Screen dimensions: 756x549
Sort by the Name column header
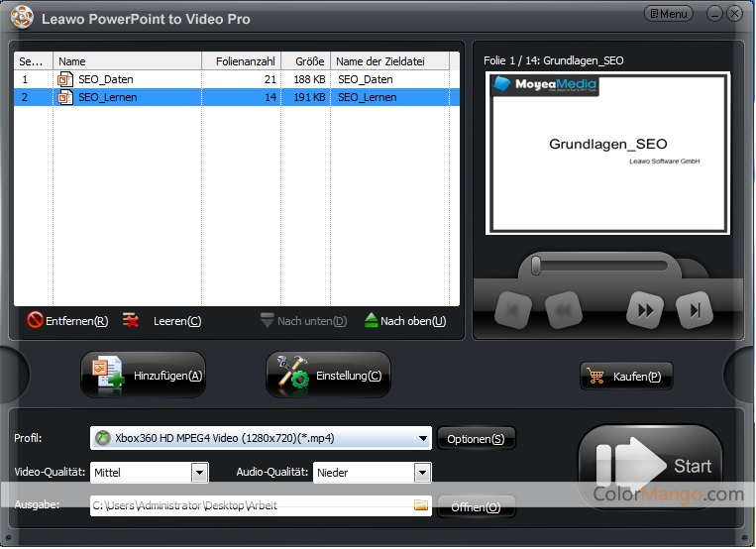pos(127,61)
